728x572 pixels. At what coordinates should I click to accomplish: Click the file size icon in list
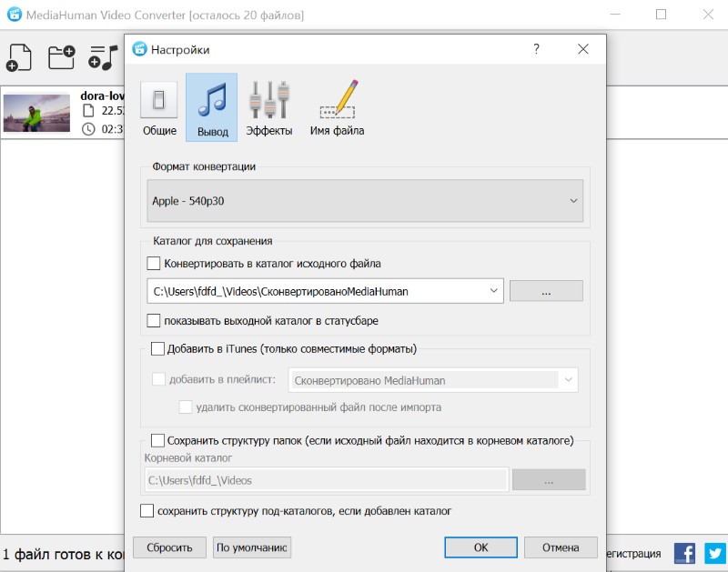[x=88, y=110]
